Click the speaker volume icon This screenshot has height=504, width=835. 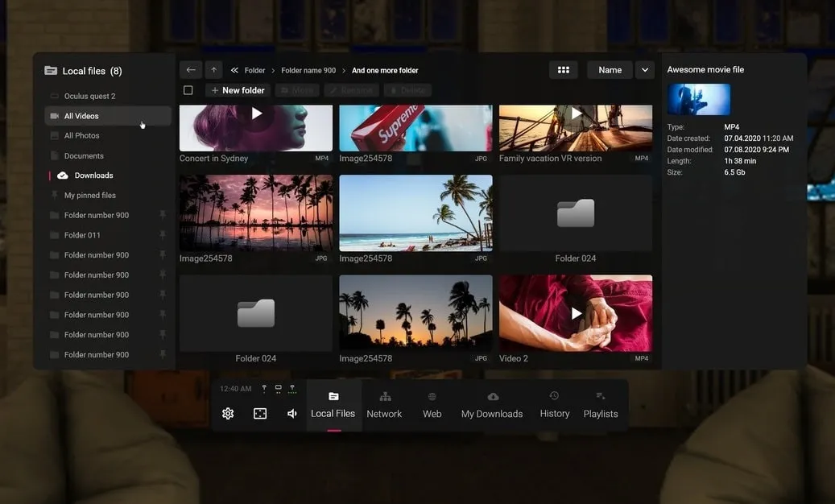[291, 412]
